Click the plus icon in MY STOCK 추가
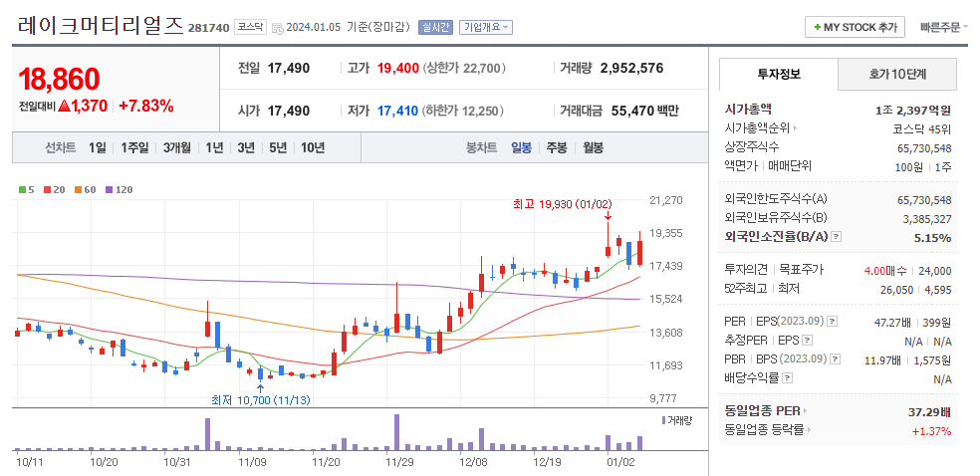 tap(817, 28)
